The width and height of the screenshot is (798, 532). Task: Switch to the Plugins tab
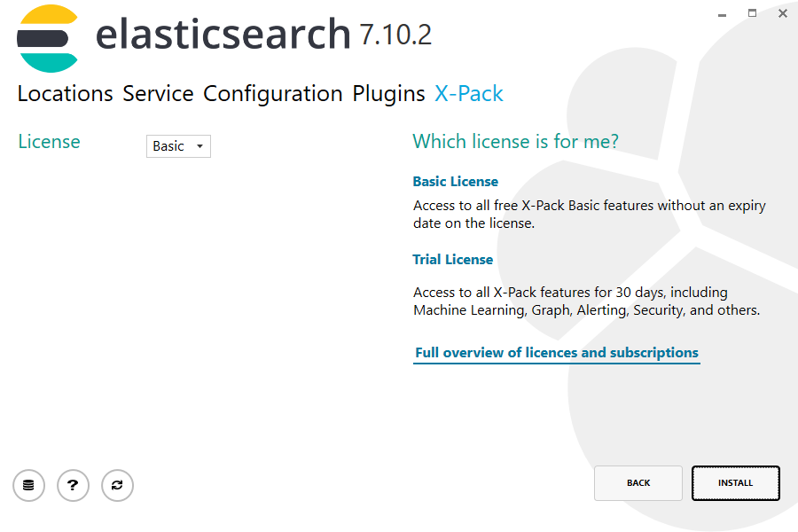click(x=387, y=94)
